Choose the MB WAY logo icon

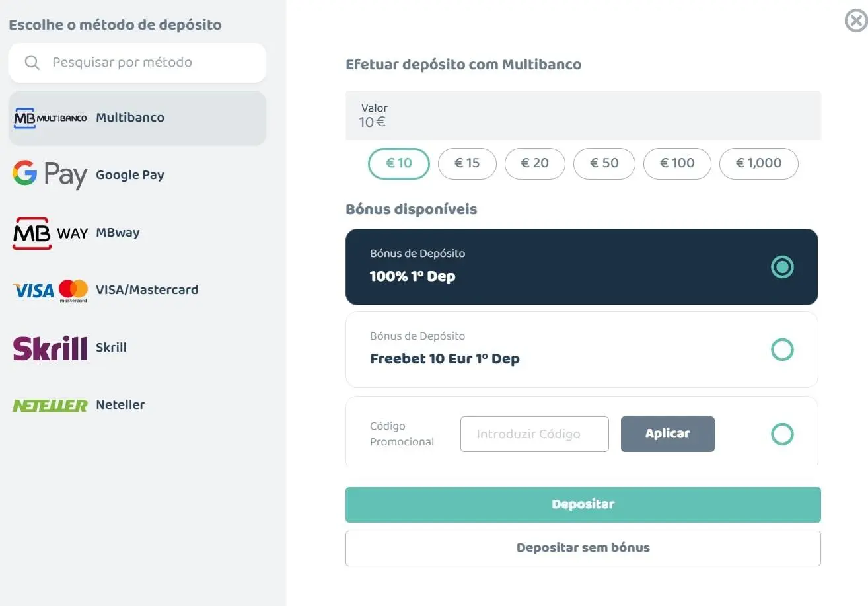[x=50, y=233]
